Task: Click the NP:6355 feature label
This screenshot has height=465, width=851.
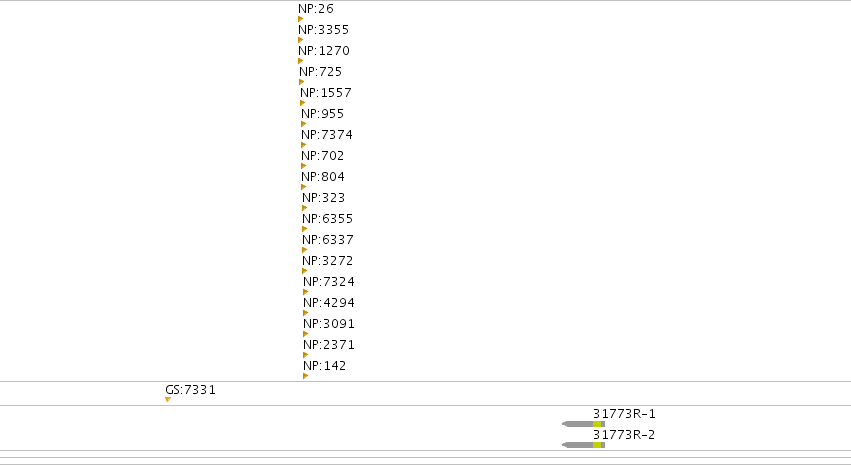Action: (328, 219)
